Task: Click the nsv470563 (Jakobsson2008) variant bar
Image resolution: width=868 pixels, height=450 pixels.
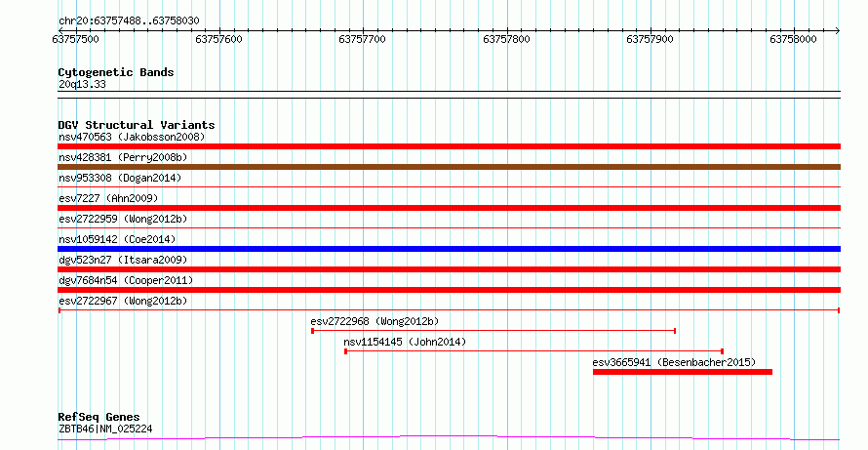Action: pos(449,146)
